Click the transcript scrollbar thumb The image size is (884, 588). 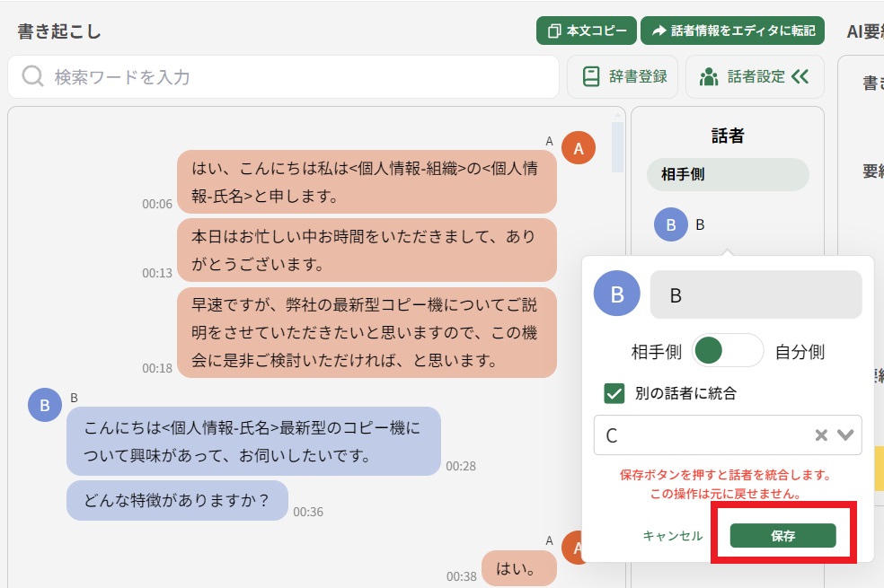(617, 147)
